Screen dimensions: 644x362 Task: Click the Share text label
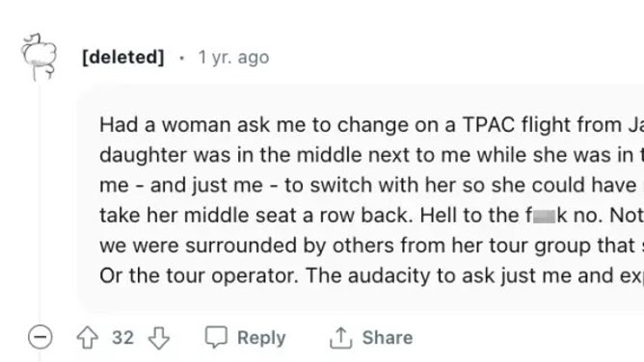coord(388,337)
